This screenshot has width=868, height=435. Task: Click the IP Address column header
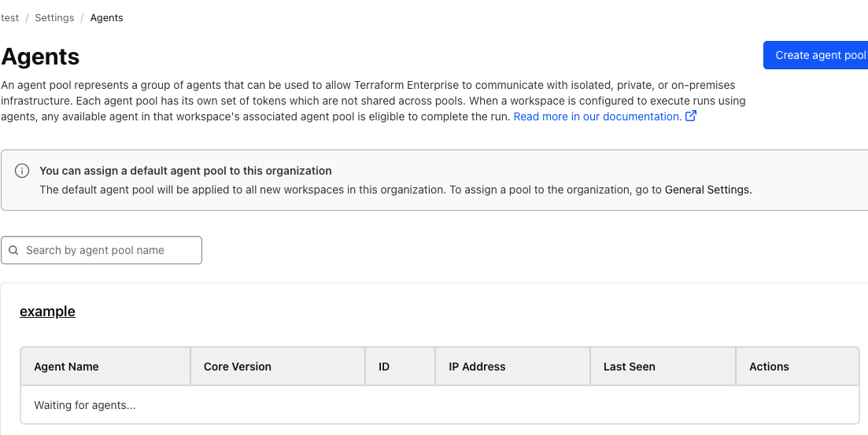(x=477, y=367)
